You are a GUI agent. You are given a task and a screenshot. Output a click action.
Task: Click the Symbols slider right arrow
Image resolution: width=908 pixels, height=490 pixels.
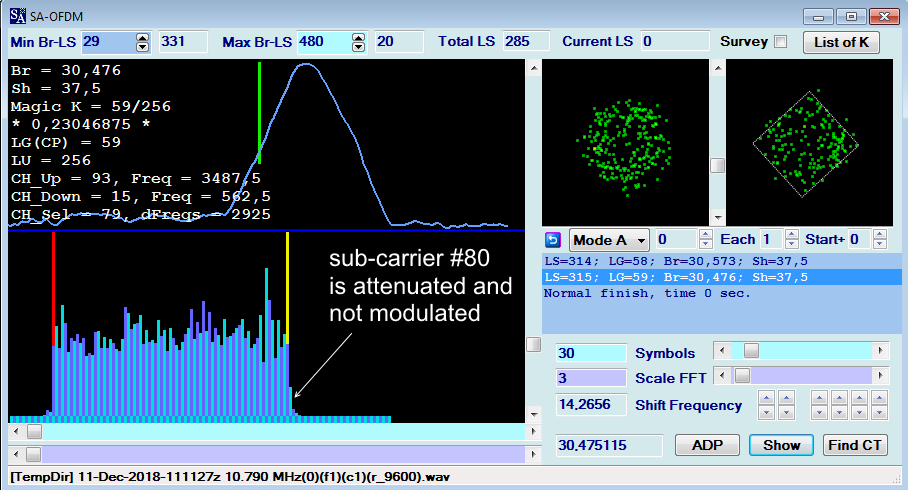[x=880, y=350]
